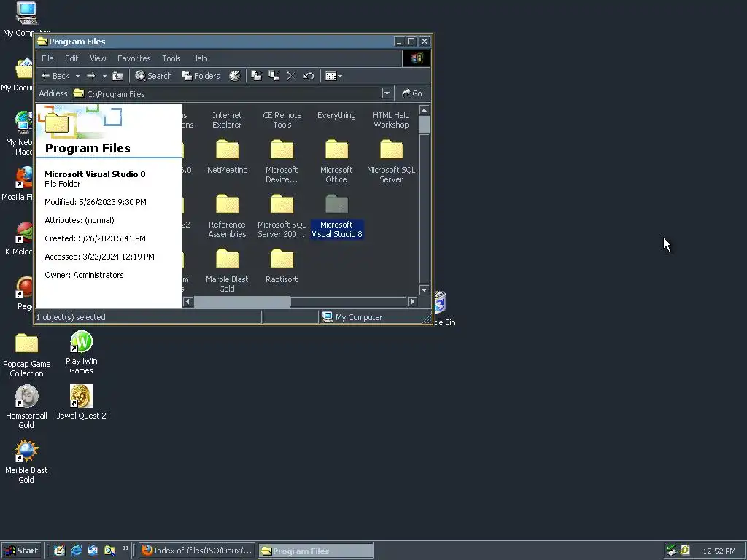The image size is (747, 560).
Task: Open the Back history dropdown arrow
Action: pyautogui.click(x=77, y=76)
